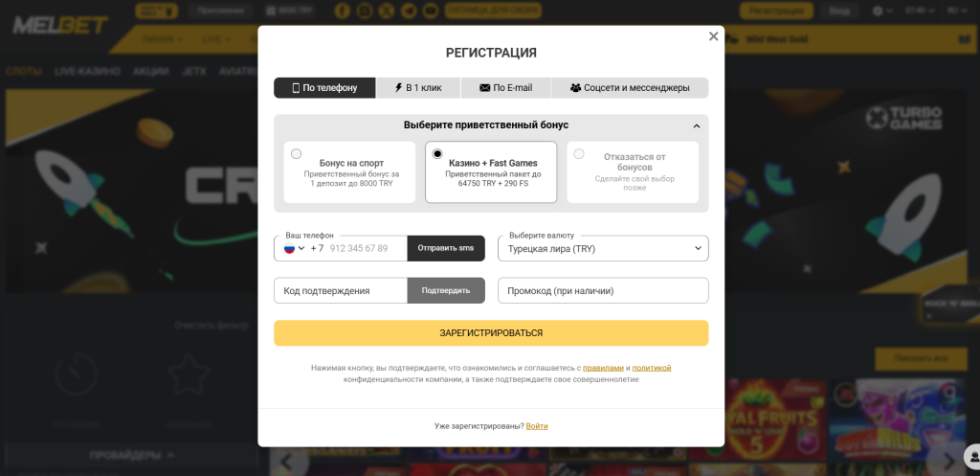Select the 'Бонус на спорт' radio option
The width and height of the screenshot is (980, 476).
tap(297, 154)
